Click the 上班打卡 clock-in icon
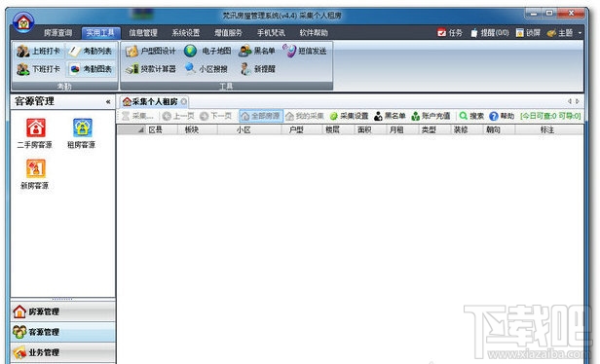Image resolution: width=600 pixels, height=364 pixels. (x=23, y=51)
